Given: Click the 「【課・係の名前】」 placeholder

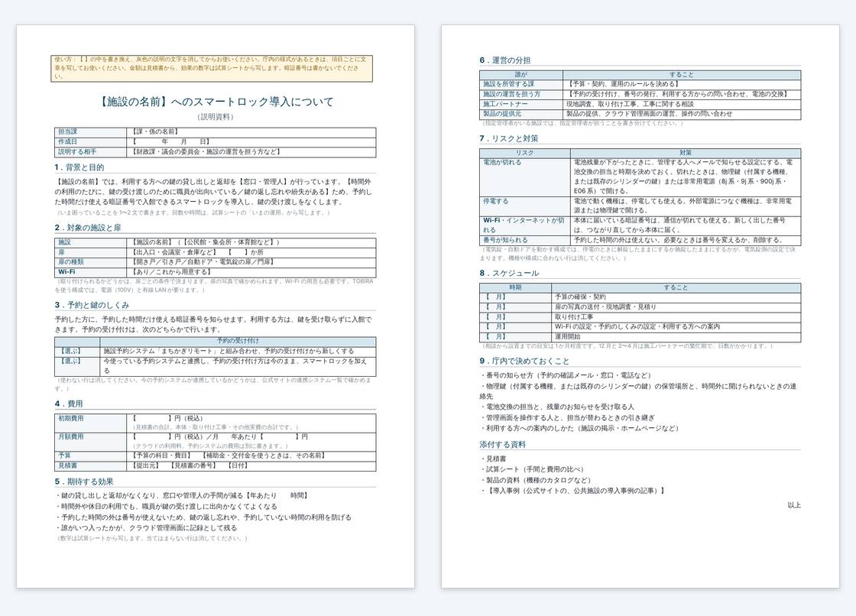Looking at the screenshot, I should point(156,131).
